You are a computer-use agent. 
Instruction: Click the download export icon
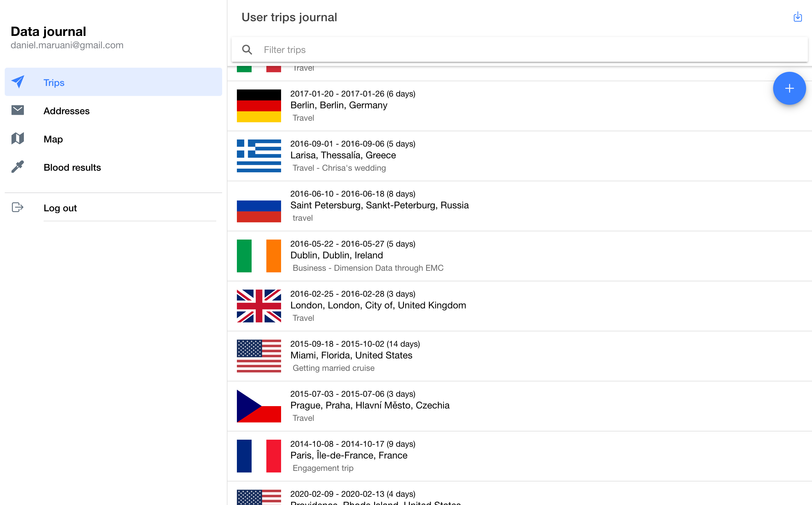[x=797, y=17]
